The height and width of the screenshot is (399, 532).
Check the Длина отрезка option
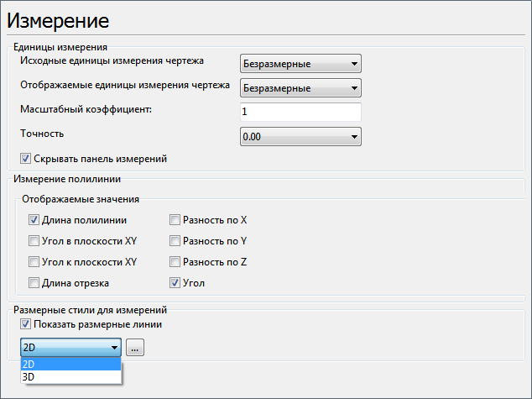pyautogui.click(x=34, y=283)
